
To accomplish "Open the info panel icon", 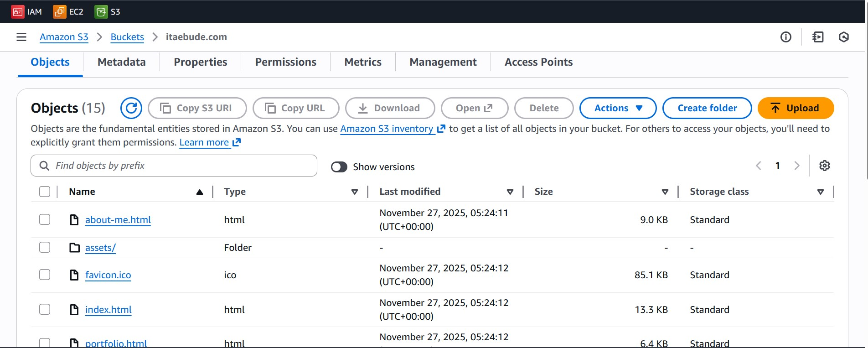I will (785, 37).
